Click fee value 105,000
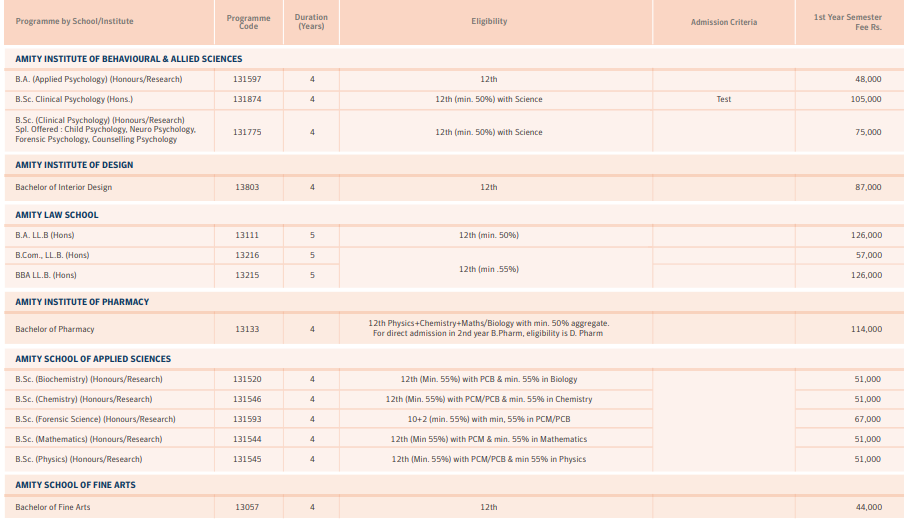Image resolution: width=906 pixels, height=523 pixels. 866,99
